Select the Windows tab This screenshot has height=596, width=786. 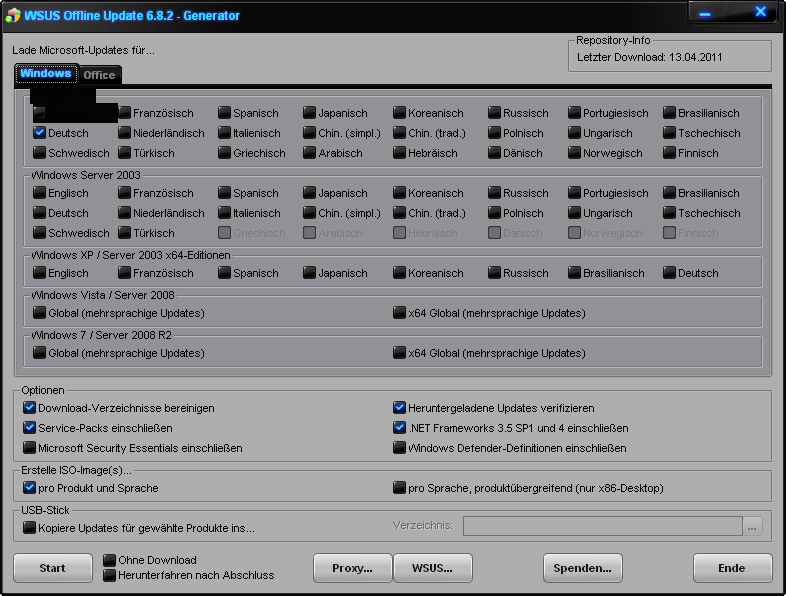pos(46,74)
